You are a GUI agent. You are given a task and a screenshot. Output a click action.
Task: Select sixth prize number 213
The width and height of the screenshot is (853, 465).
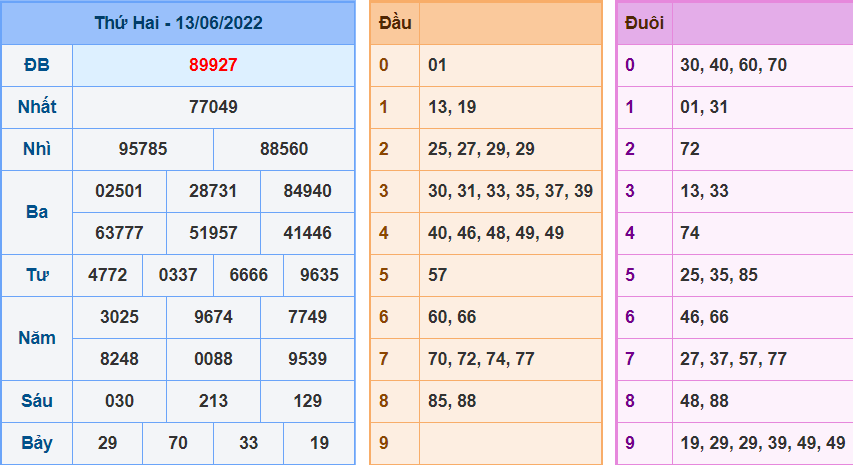coord(213,401)
